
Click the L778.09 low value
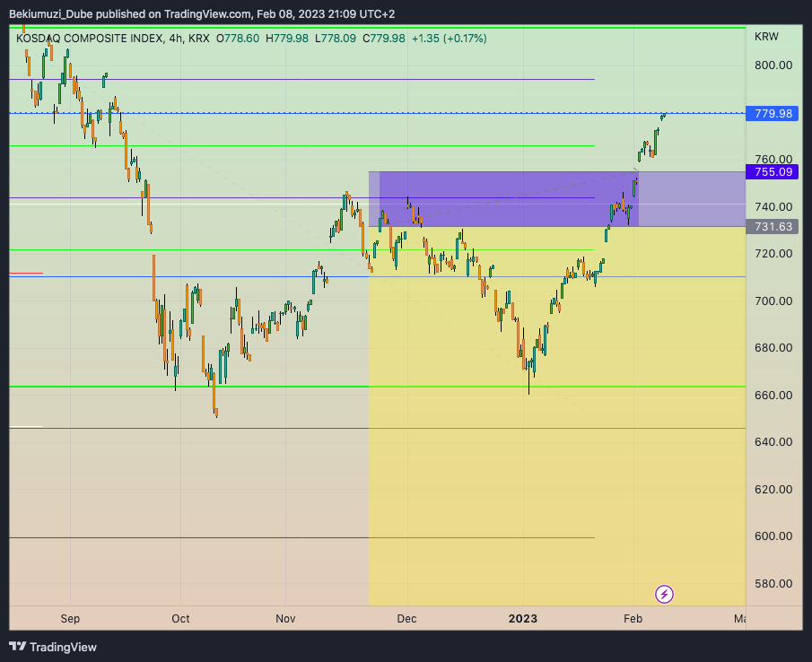click(336, 39)
